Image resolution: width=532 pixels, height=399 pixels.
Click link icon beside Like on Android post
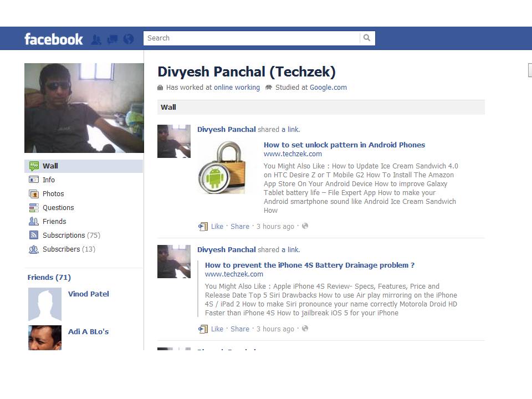pyautogui.click(x=203, y=226)
